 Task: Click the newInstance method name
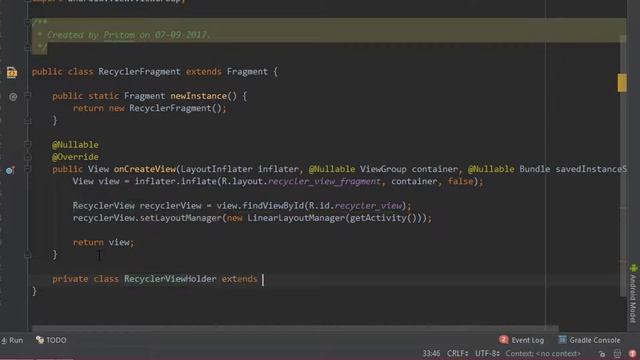tap(198, 96)
